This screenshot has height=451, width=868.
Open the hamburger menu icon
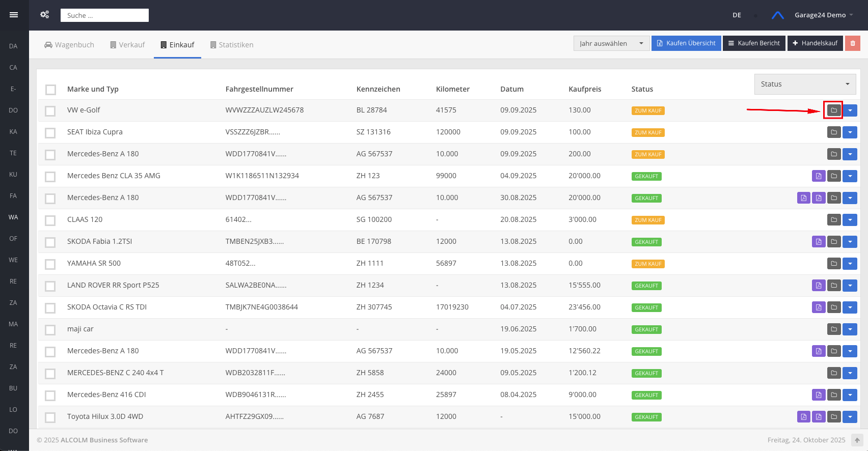click(14, 15)
